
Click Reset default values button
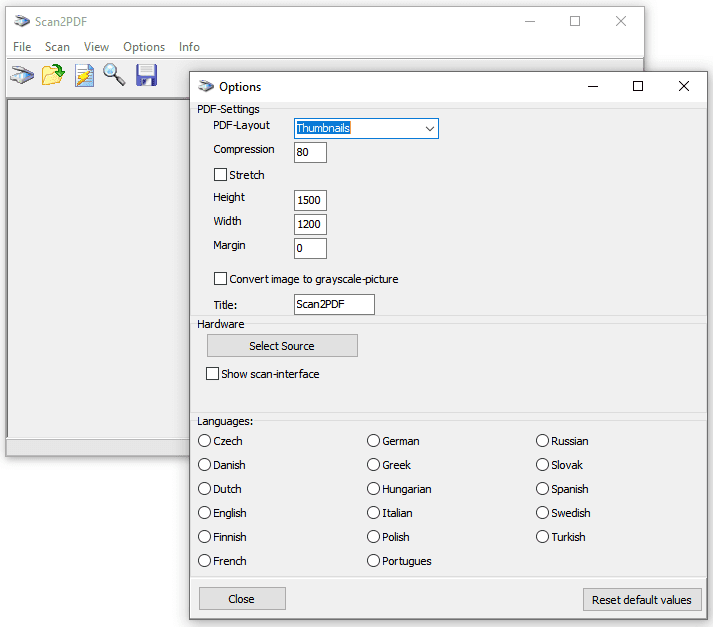click(642, 600)
